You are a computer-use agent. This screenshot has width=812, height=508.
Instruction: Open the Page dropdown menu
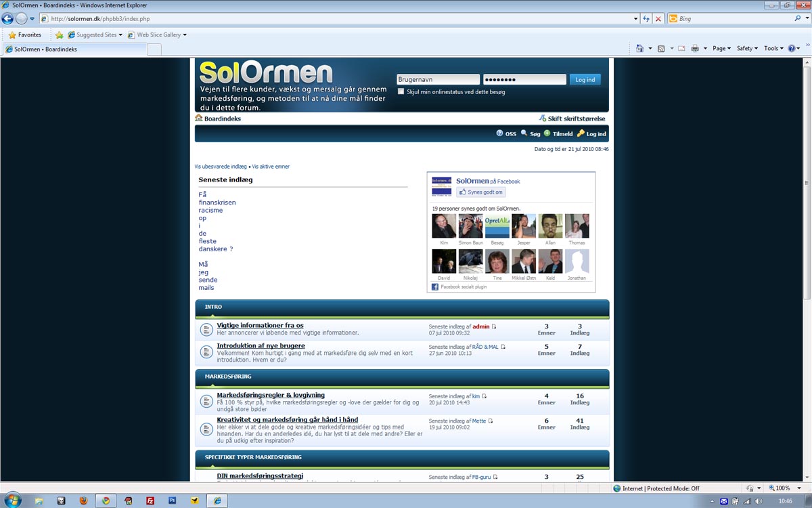[721, 49]
